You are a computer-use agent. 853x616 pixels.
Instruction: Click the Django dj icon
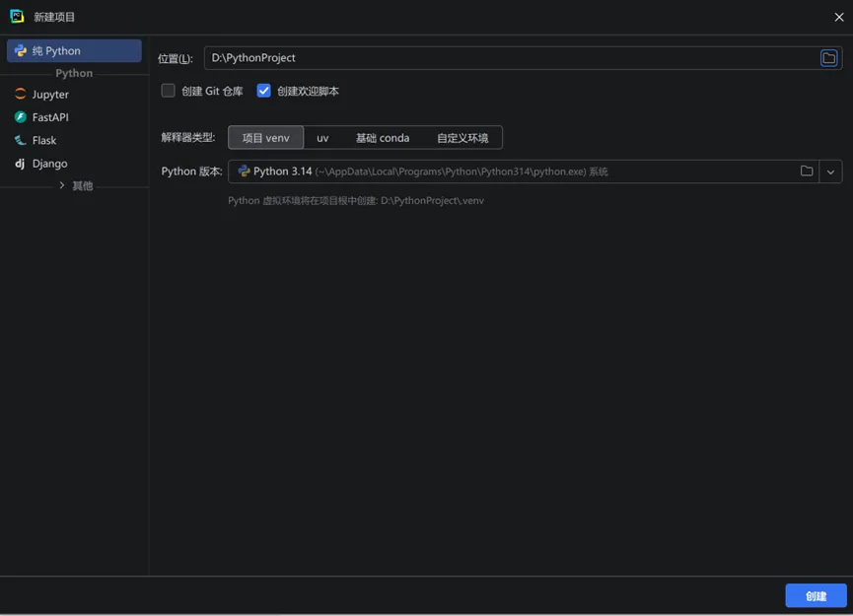point(20,163)
